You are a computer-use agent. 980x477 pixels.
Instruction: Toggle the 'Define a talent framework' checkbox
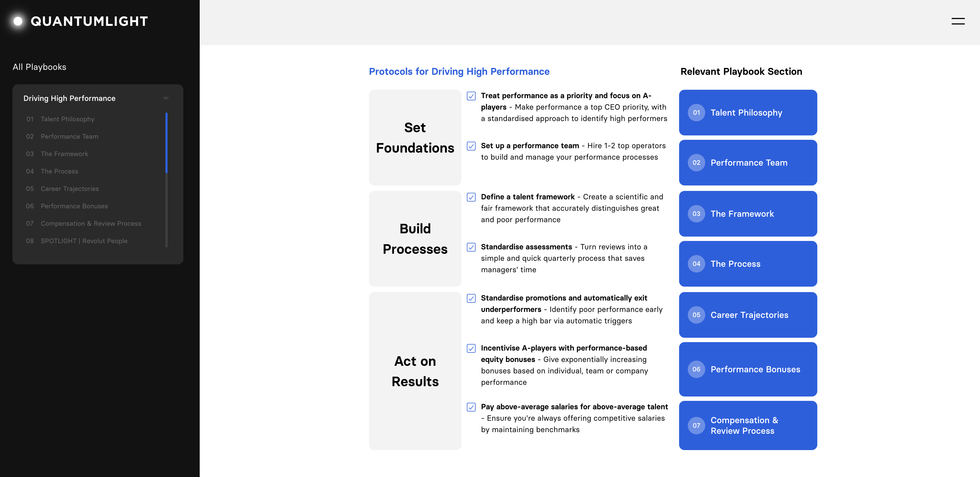(471, 197)
